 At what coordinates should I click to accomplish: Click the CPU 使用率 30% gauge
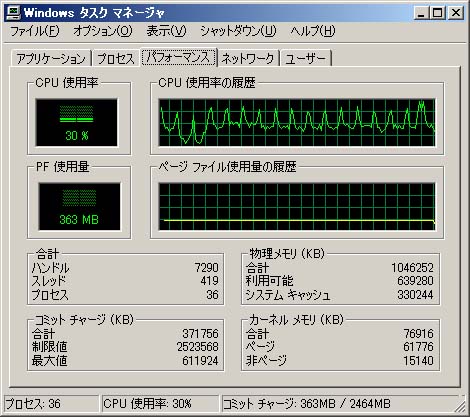click(x=77, y=122)
